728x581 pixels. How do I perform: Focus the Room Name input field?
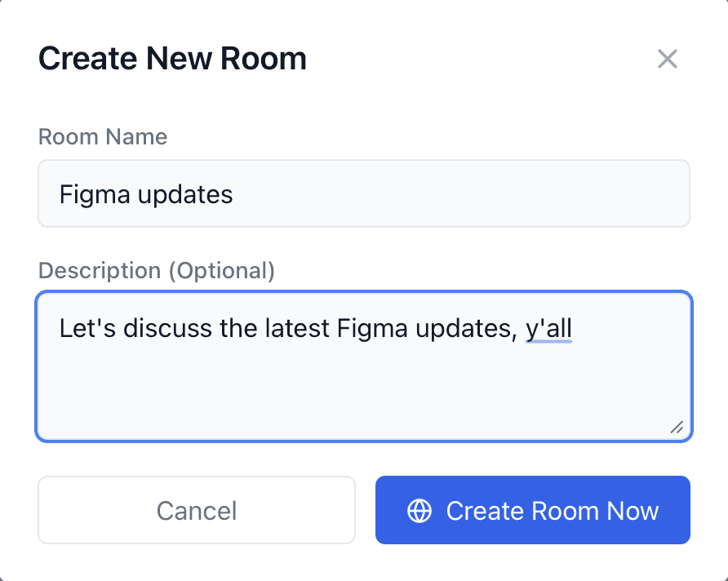[363, 193]
